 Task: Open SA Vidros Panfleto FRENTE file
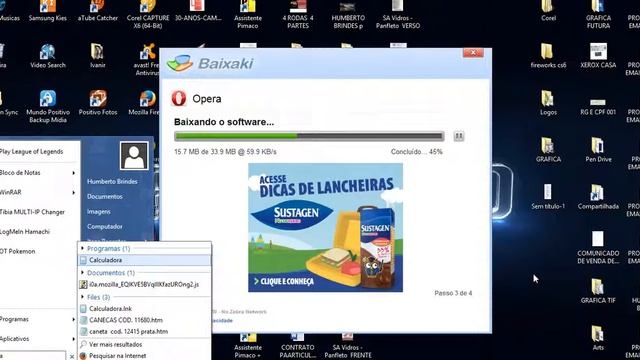348,346
